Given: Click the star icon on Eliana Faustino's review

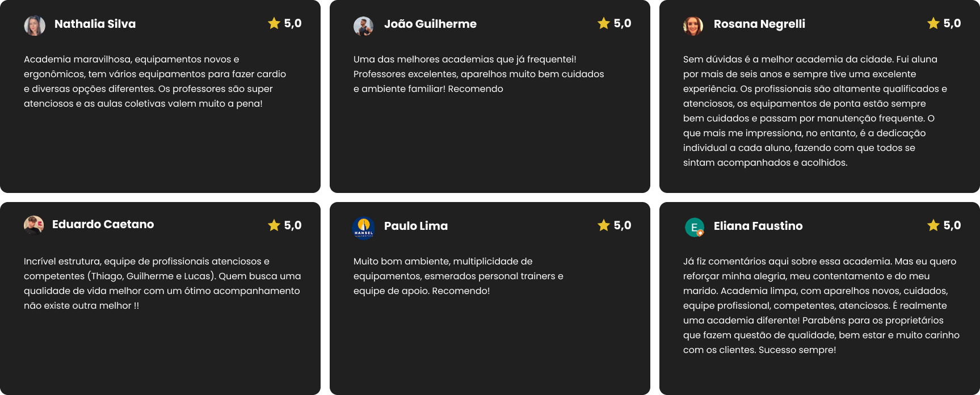Looking at the screenshot, I should tap(933, 225).
